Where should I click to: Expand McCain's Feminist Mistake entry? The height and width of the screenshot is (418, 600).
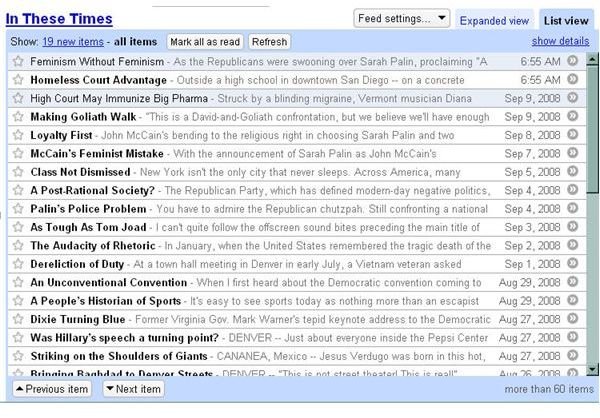coord(297,153)
